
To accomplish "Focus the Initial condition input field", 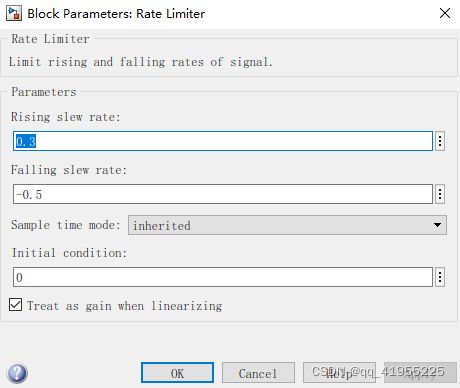I will [x=223, y=277].
